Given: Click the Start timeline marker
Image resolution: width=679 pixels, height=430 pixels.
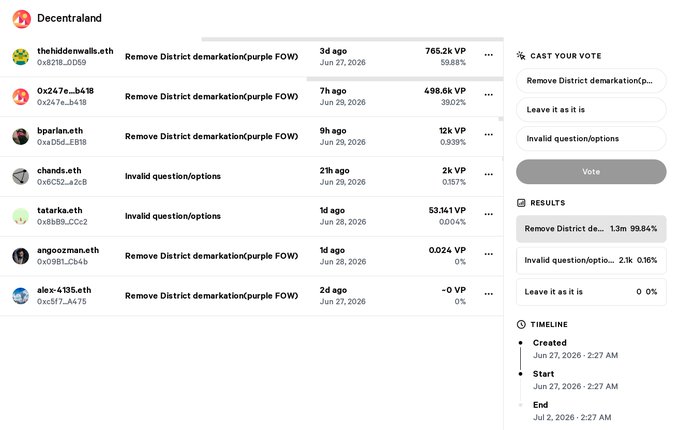Looking at the screenshot, I should pos(521,374).
